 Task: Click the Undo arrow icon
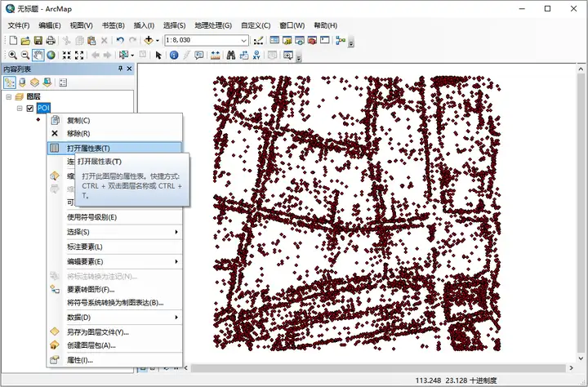tap(120, 40)
